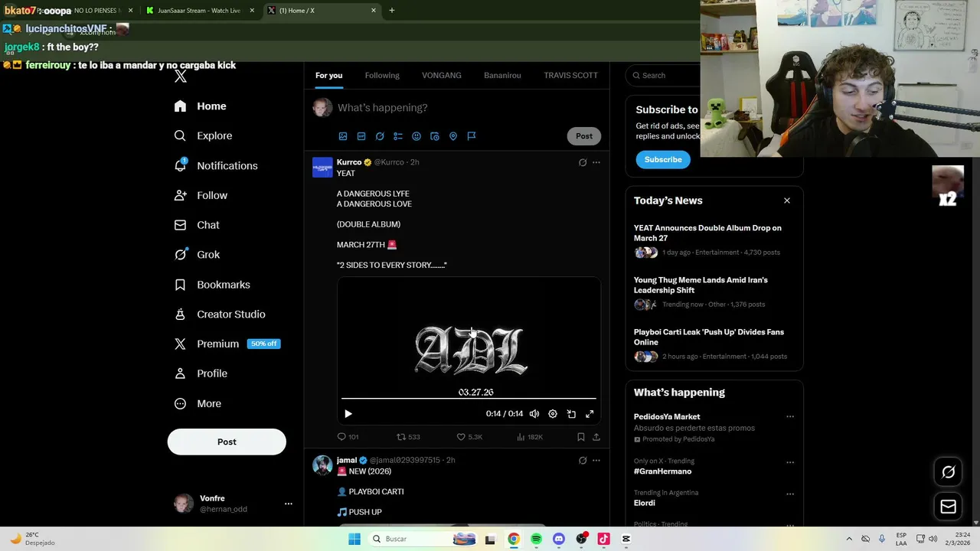Open Spotify from the taskbar

536,539
